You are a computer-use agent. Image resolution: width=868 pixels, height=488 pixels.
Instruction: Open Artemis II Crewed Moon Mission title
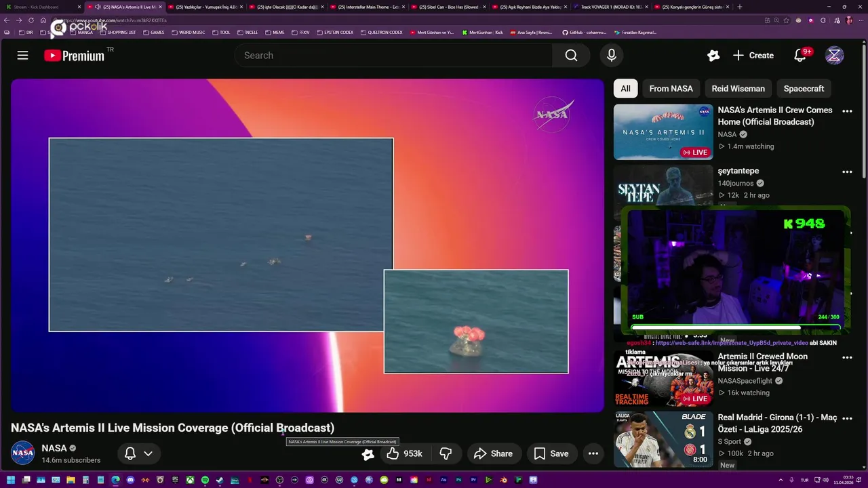(763, 362)
